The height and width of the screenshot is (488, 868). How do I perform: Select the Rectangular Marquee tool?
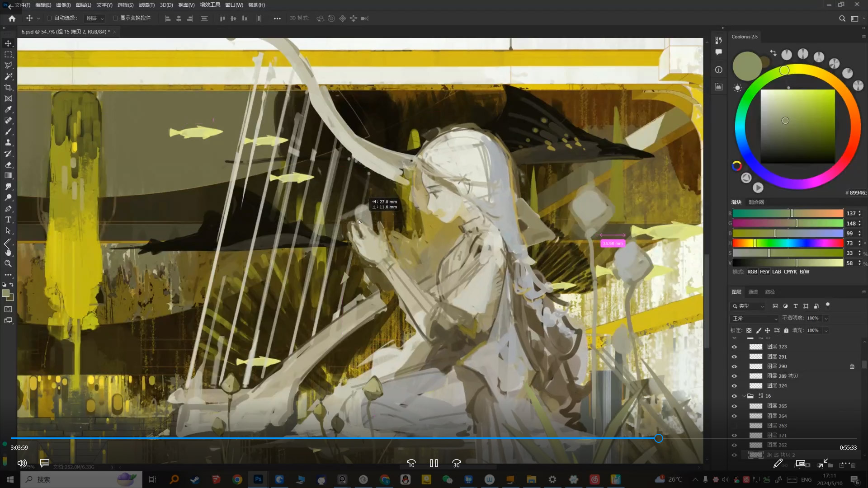pyautogui.click(x=8, y=54)
